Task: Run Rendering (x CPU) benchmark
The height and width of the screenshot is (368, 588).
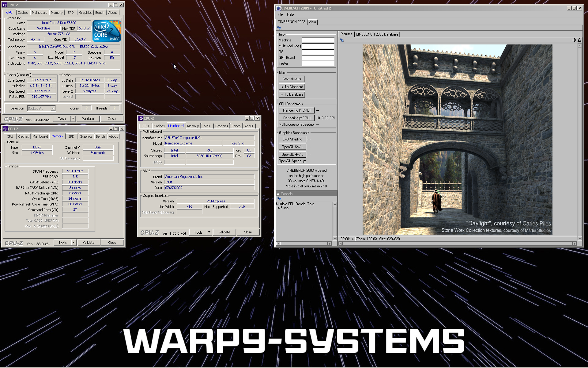Action: 297,118
